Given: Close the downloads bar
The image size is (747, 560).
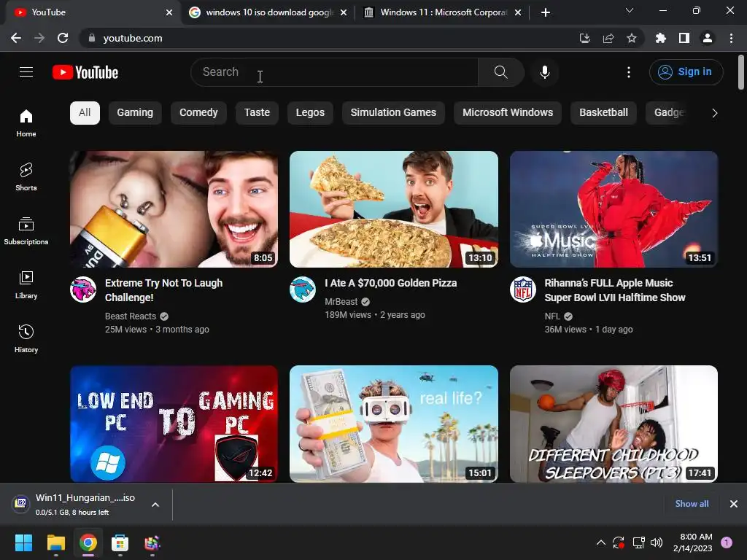Looking at the screenshot, I should pyautogui.click(x=734, y=504).
